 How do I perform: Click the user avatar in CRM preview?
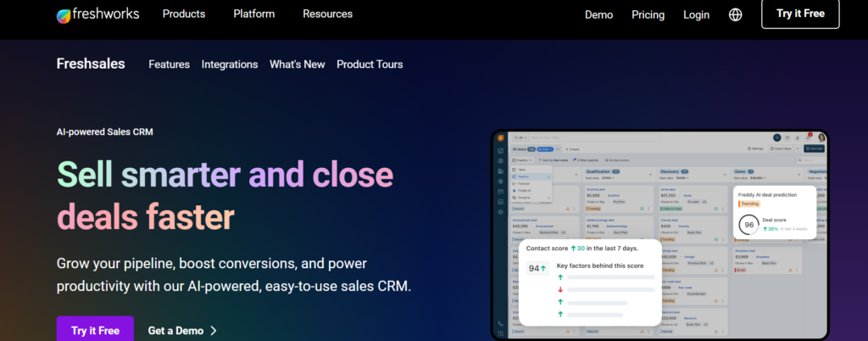point(821,137)
